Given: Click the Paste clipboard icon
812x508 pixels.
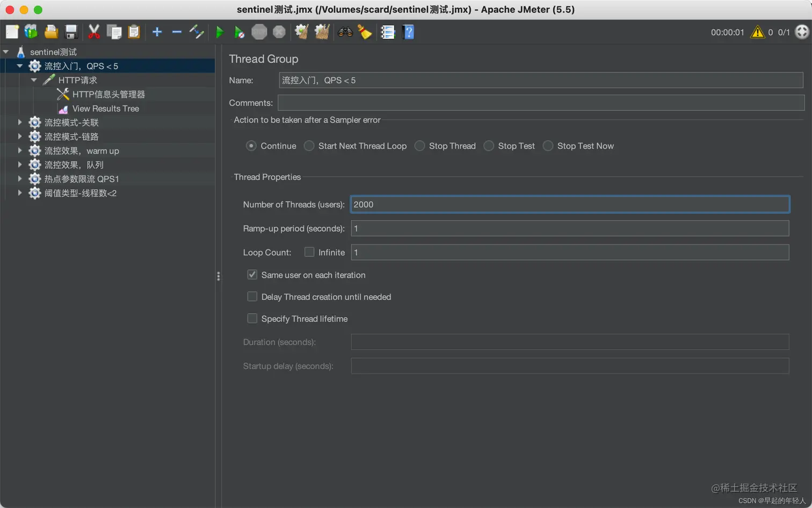Looking at the screenshot, I should [x=134, y=32].
